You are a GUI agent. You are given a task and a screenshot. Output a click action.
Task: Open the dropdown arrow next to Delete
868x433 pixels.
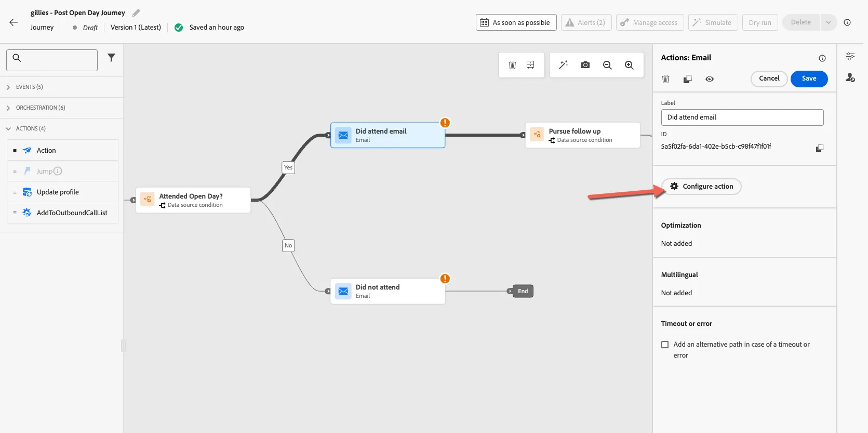coord(829,22)
